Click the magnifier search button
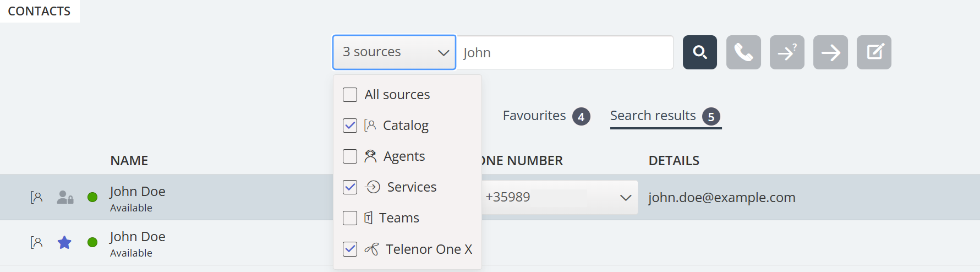980x272 pixels. [x=699, y=52]
